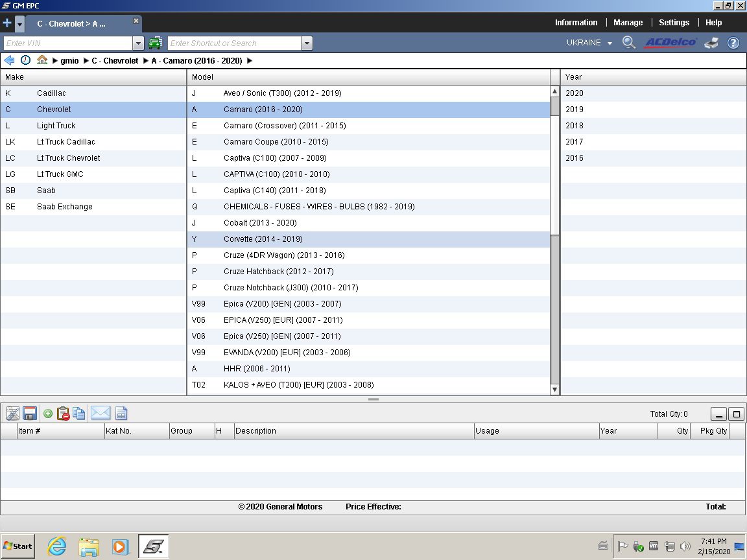Email the parts list via envelope icon
The image size is (747, 560).
(x=100, y=414)
